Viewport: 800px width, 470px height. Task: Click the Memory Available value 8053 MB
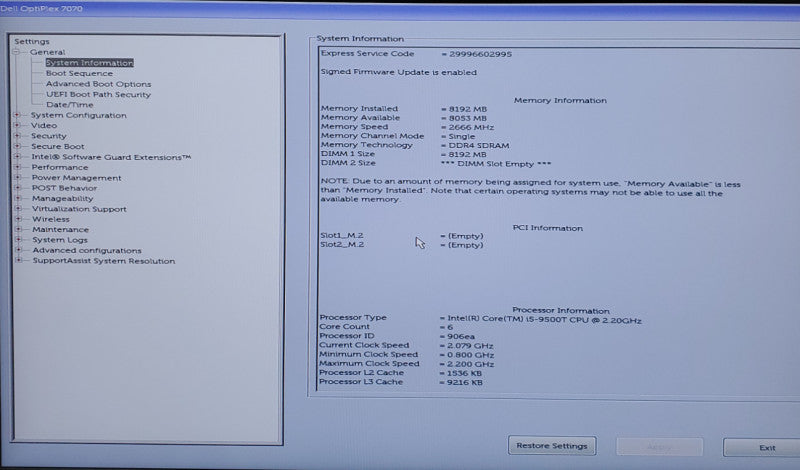point(468,118)
